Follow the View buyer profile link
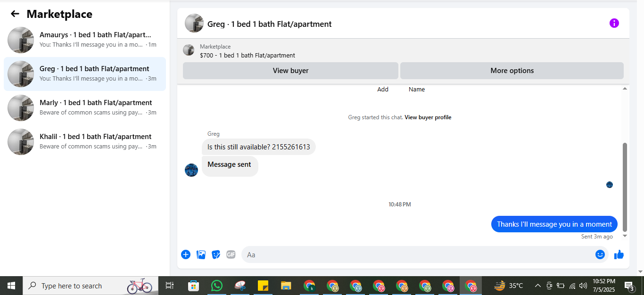Screen dimensions: 644x295 pyautogui.click(x=428, y=117)
